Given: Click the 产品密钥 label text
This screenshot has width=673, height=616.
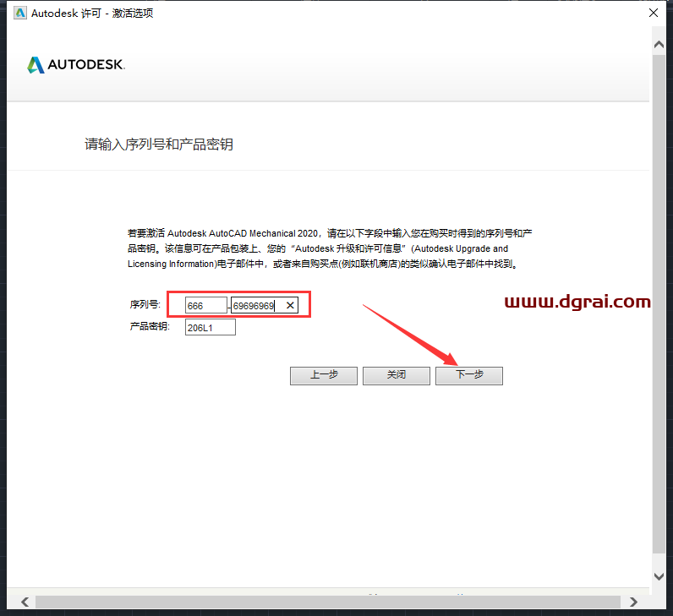Looking at the screenshot, I should coord(150,326).
